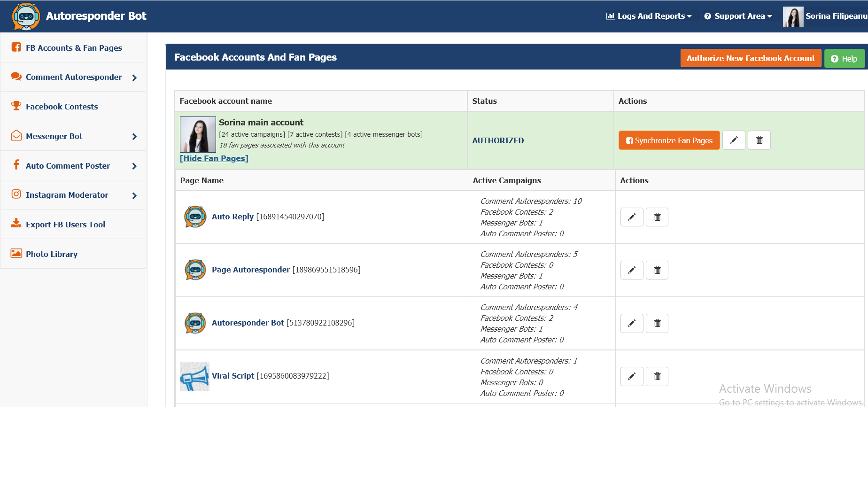Click '18 fan pages associated with this account'

coord(282,145)
